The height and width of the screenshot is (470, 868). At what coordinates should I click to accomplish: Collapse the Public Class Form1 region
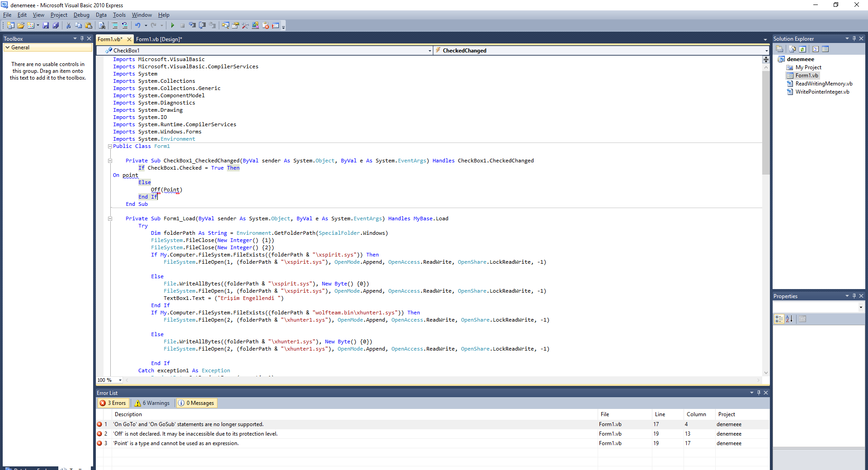[x=110, y=146]
